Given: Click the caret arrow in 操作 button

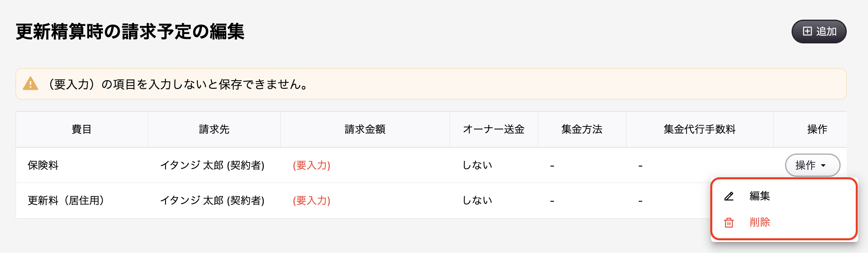Looking at the screenshot, I should pyautogui.click(x=823, y=165).
